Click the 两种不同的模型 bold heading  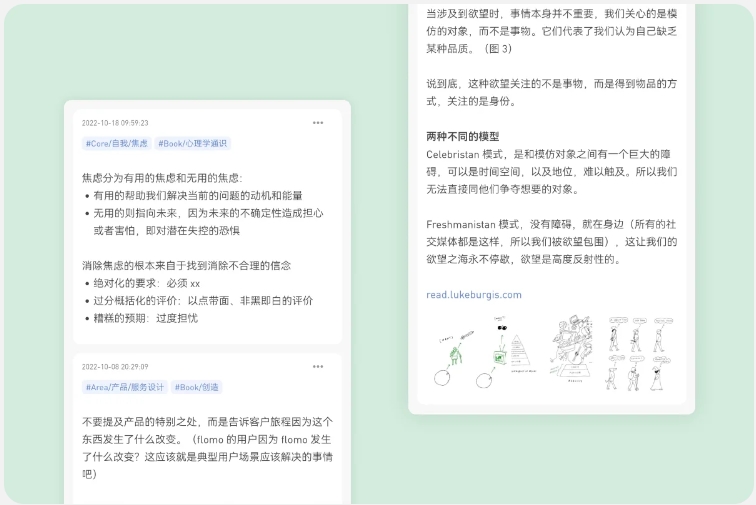462,136
